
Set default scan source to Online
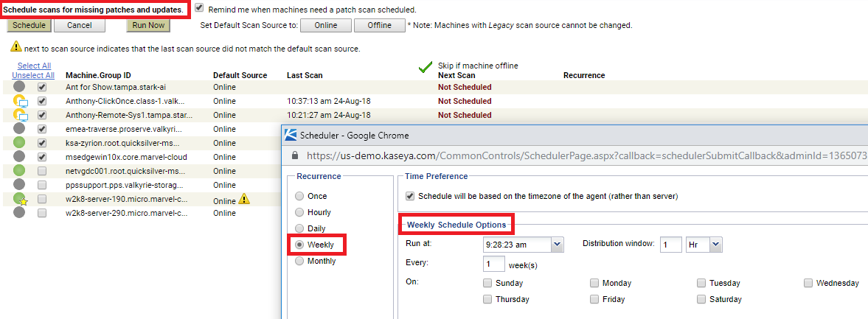pos(326,26)
